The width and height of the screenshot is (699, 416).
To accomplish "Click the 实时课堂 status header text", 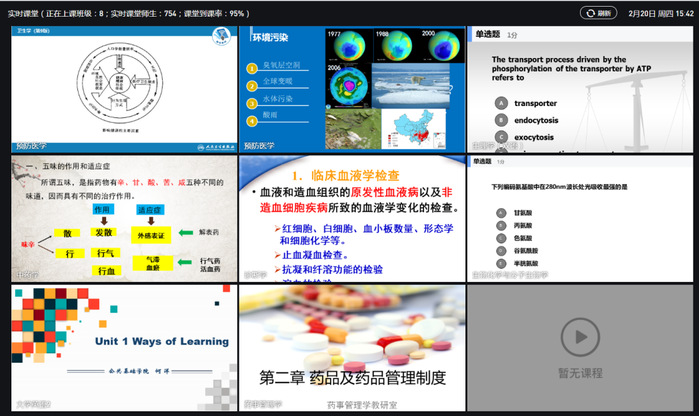I will pyautogui.click(x=128, y=13).
